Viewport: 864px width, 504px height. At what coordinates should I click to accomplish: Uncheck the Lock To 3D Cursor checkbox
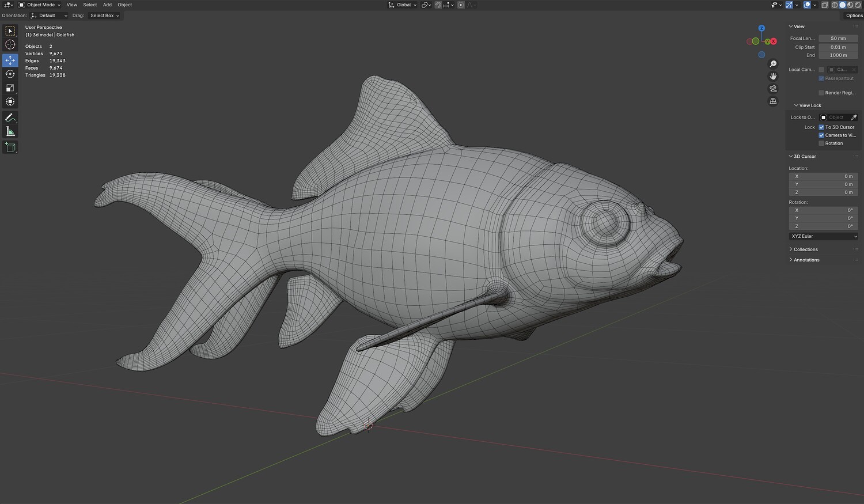click(x=821, y=127)
